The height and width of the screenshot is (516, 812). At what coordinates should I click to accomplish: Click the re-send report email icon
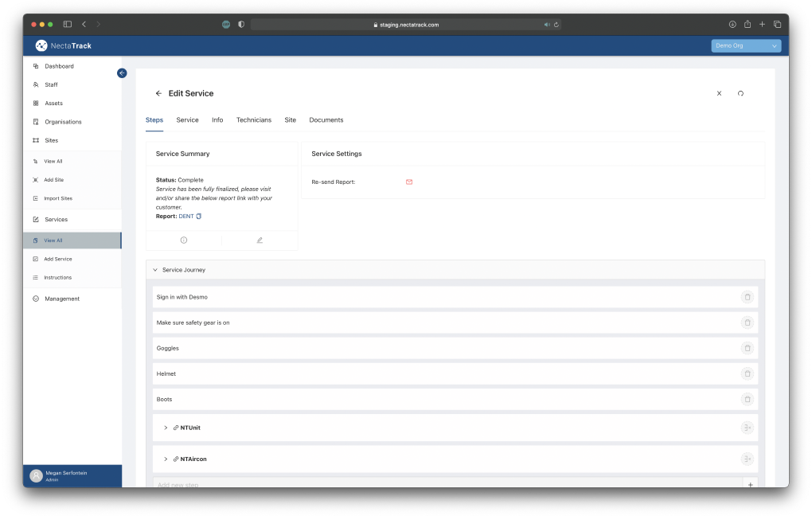coord(408,182)
